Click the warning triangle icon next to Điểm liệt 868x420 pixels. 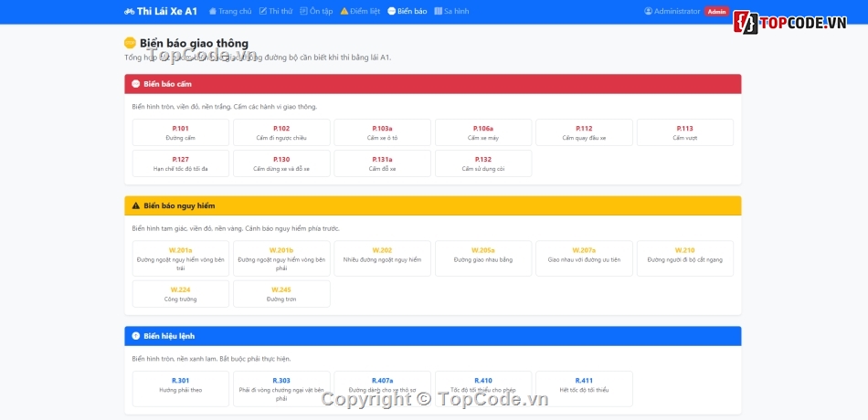[x=344, y=11]
